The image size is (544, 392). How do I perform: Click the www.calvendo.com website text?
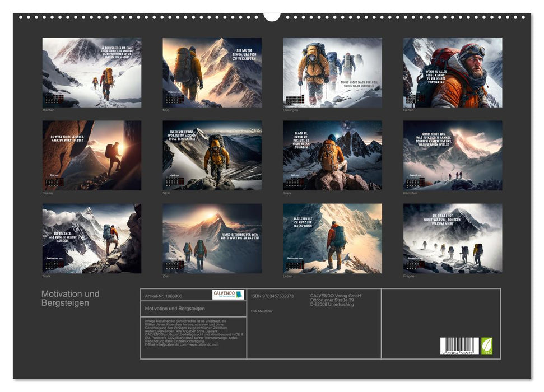coord(204,344)
